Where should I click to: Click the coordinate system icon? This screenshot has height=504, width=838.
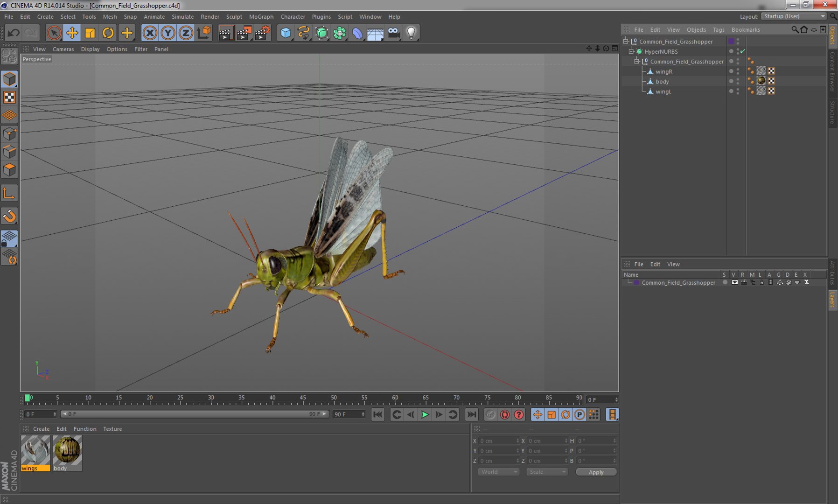pos(204,33)
